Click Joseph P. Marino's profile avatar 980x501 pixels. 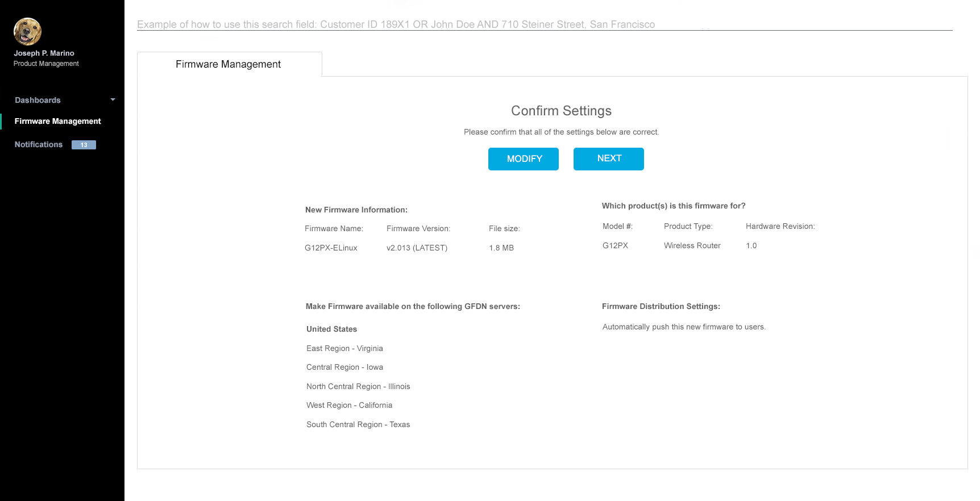pyautogui.click(x=27, y=31)
